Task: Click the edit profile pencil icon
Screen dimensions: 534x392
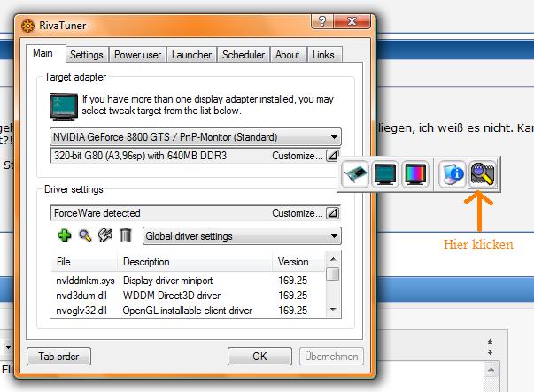Action: pyautogui.click(x=105, y=235)
